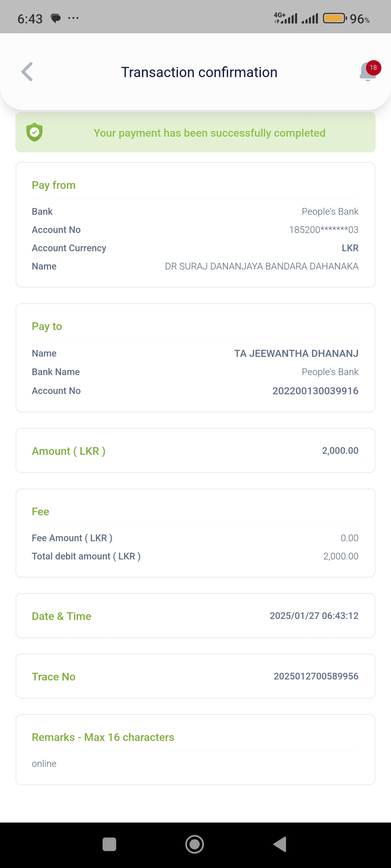Tap the green shield checkmark icon
Viewport: 391px width, 868px height.
[x=34, y=132]
